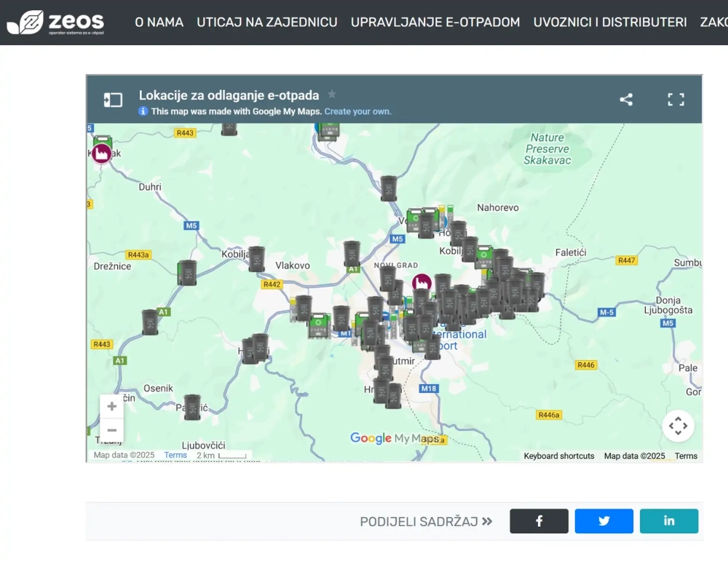Click the map share icon
This screenshot has width=728, height=574.
pos(626,100)
